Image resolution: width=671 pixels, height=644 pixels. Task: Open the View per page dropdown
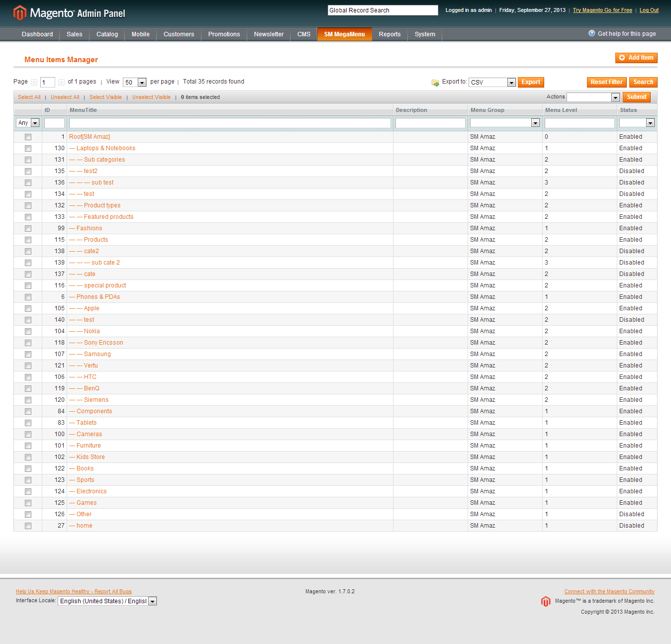pos(134,82)
